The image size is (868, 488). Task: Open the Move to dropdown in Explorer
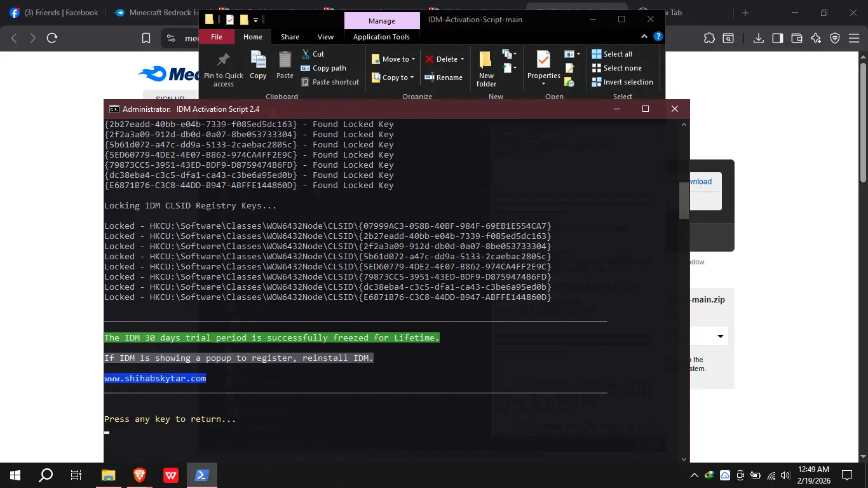coord(393,59)
